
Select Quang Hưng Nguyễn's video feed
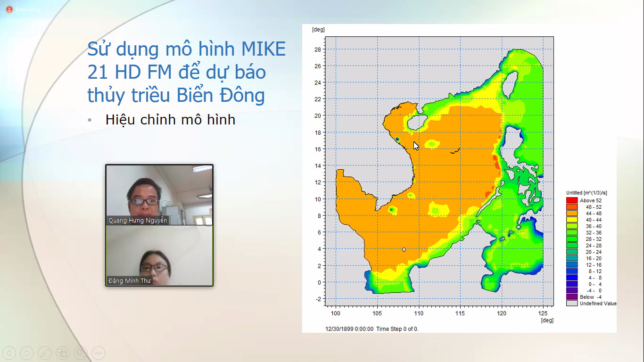click(x=159, y=191)
